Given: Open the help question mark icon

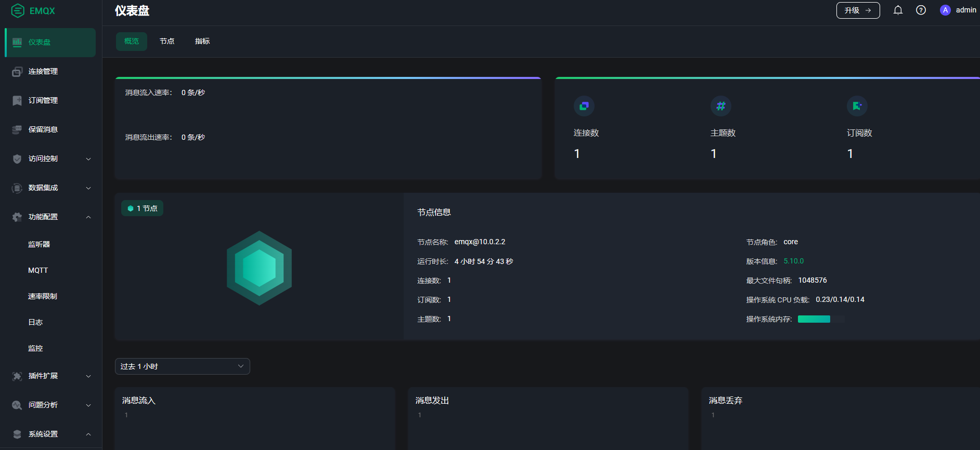Looking at the screenshot, I should coord(921,10).
